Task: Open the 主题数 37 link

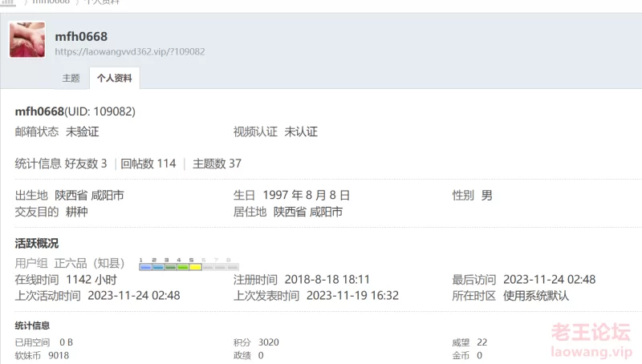Action: pyautogui.click(x=217, y=164)
